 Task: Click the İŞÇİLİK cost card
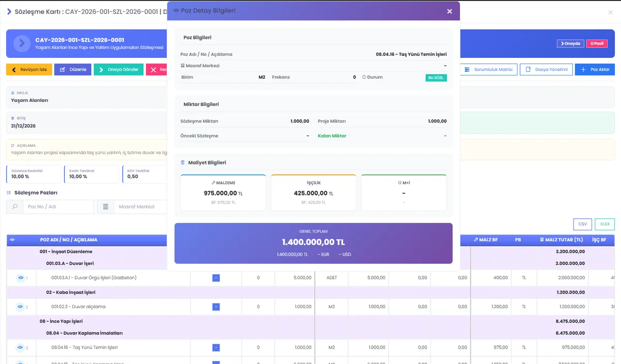coord(314,192)
